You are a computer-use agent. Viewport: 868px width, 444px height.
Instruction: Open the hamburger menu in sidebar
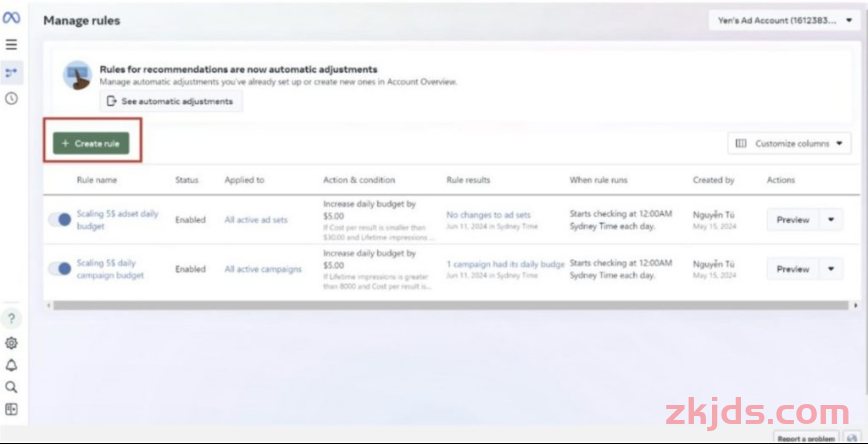click(x=11, y=44)
